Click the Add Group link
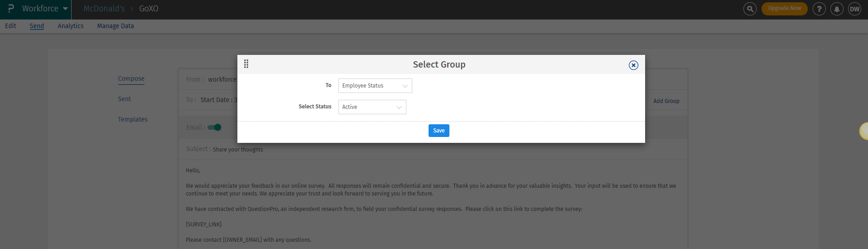 (666, 101)
